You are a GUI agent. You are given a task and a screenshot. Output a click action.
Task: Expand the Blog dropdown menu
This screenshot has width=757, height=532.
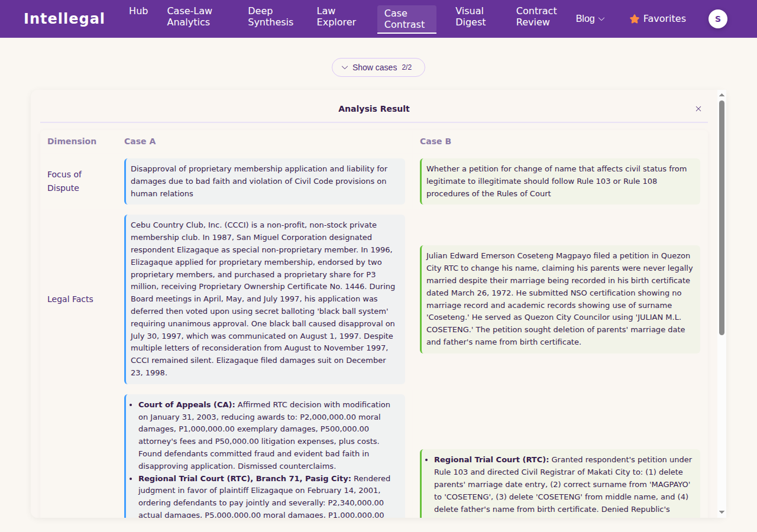590,19
